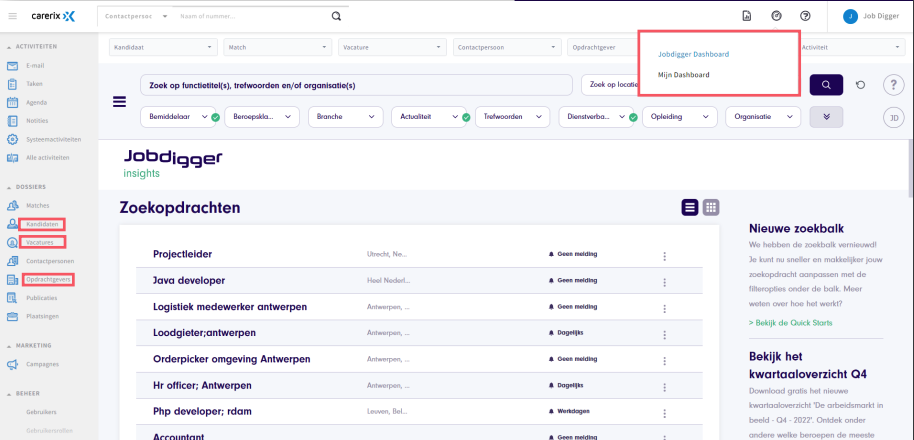Image resolution: width=914 pixels, height=440 pixels.
Task: Open Gebruikers under Beheer
Action: coord(41,412)
